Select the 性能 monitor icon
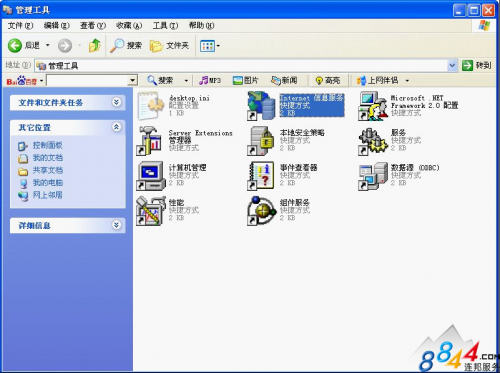 coord(151,211)
